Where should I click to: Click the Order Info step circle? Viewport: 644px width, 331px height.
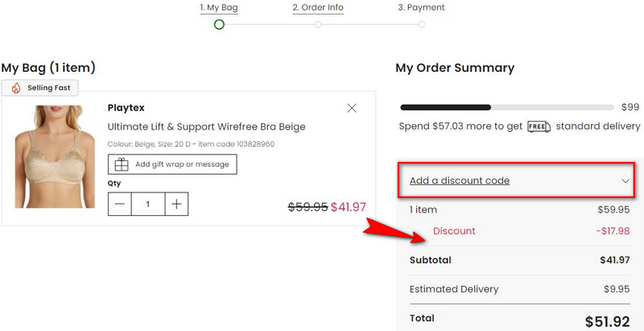pos(318,24)
